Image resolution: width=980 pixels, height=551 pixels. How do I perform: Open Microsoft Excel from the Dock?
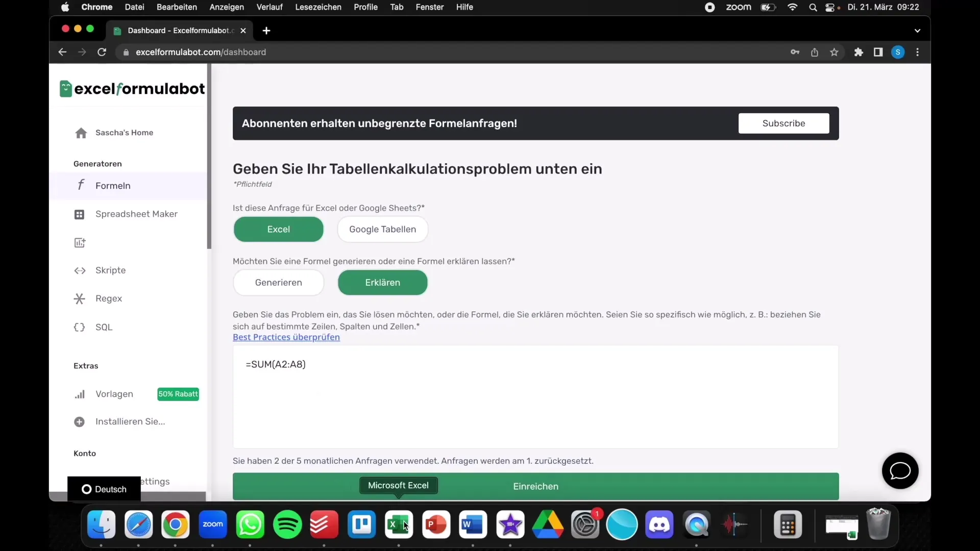point(399,524)
